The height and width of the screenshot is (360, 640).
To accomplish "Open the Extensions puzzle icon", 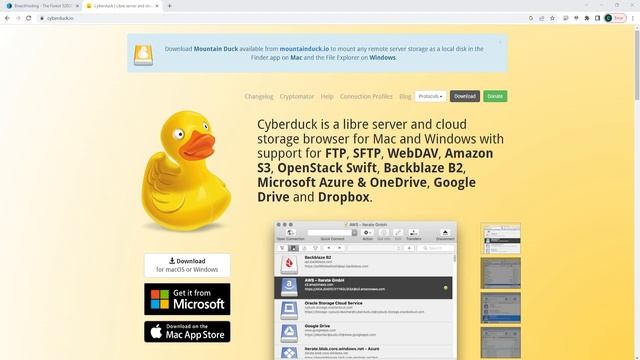I will pos(587,18).
